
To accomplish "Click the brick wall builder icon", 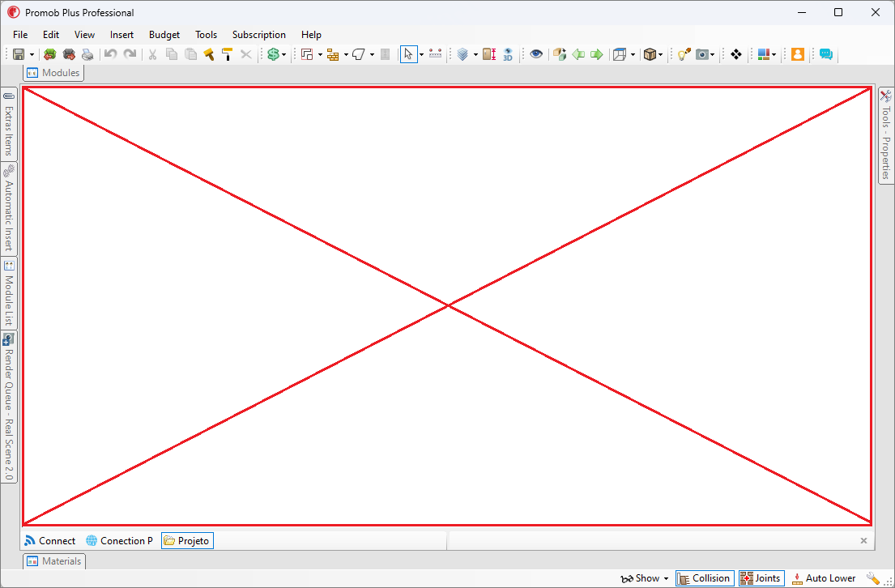I will pyautogui.click(x=333, y=54).
